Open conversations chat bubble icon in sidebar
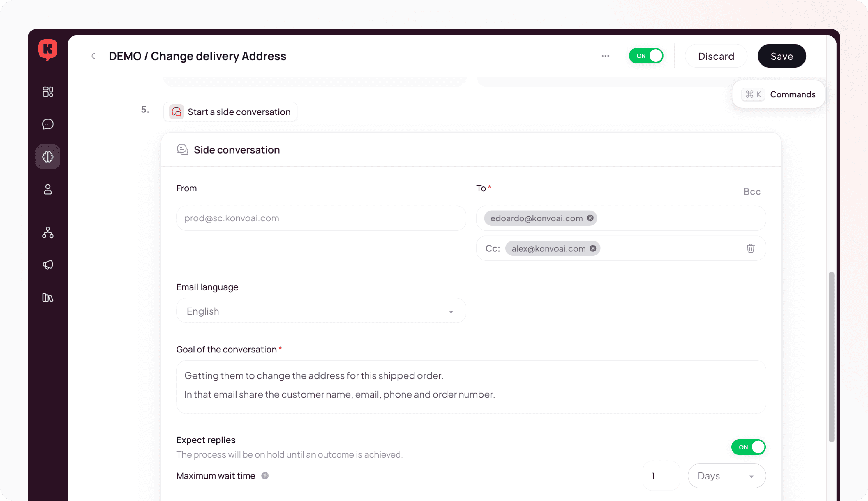 (x=48, y=124)
